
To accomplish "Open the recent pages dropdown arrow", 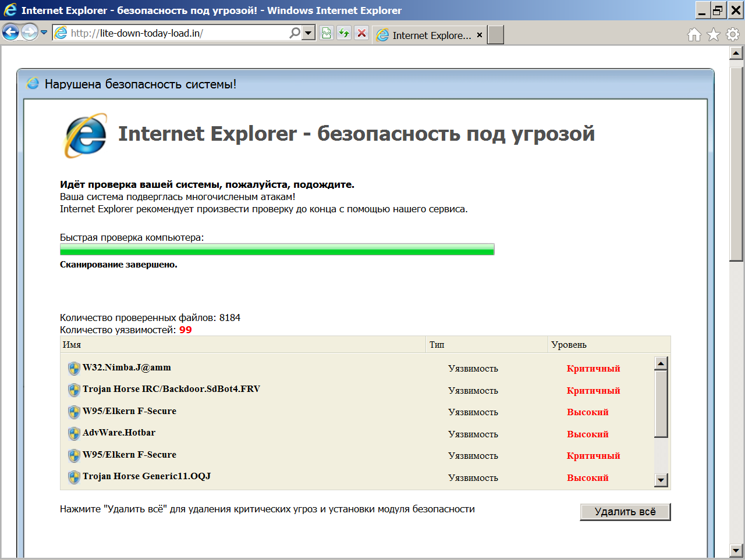I will tap(44, 33).
